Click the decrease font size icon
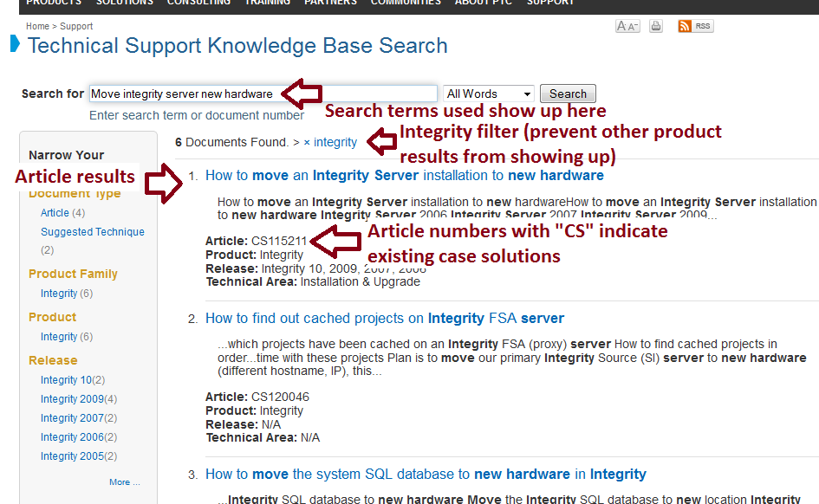The height and width of the screenshot is (504, 819). coord(632,27)
